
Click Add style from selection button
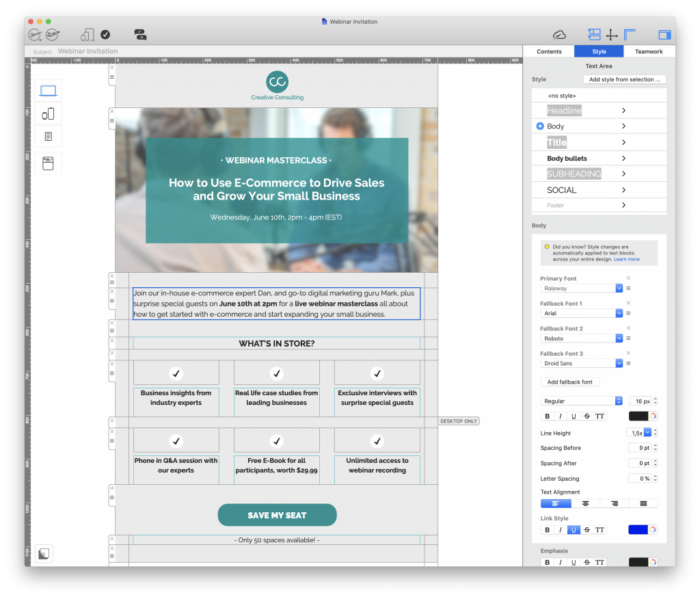point(624,79)
